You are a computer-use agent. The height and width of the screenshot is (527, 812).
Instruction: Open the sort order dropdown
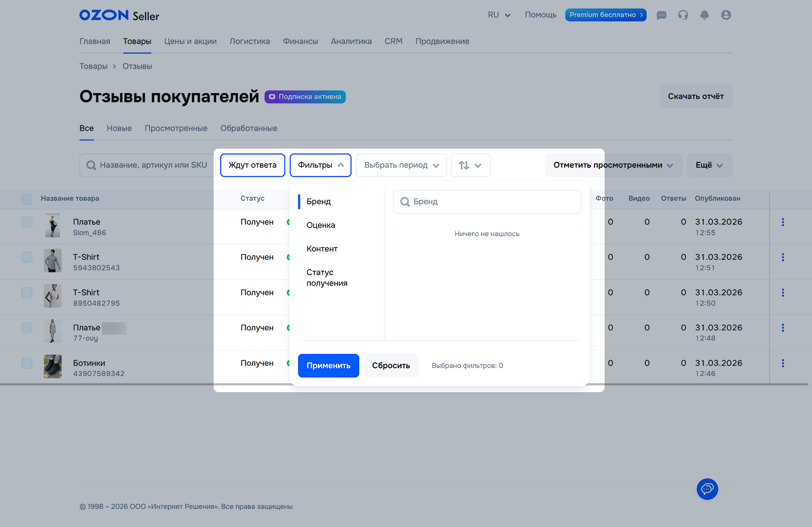pyautogui.click(x=470, y=165)
